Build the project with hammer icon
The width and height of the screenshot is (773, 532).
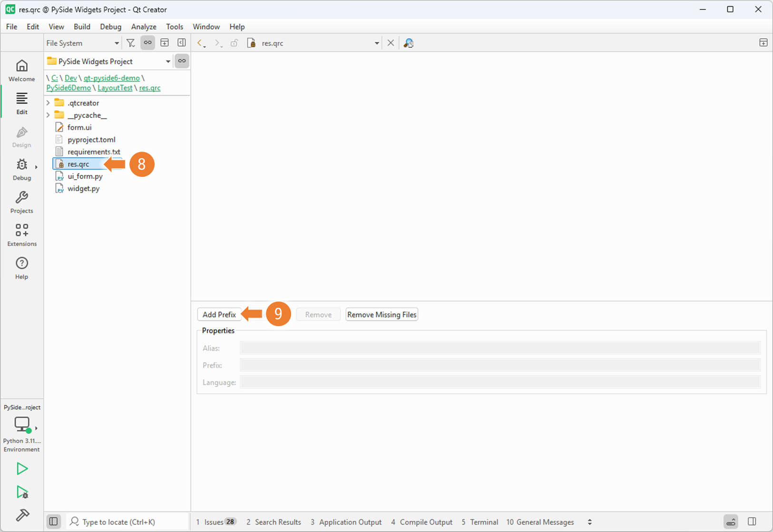(x=22, y=515)
